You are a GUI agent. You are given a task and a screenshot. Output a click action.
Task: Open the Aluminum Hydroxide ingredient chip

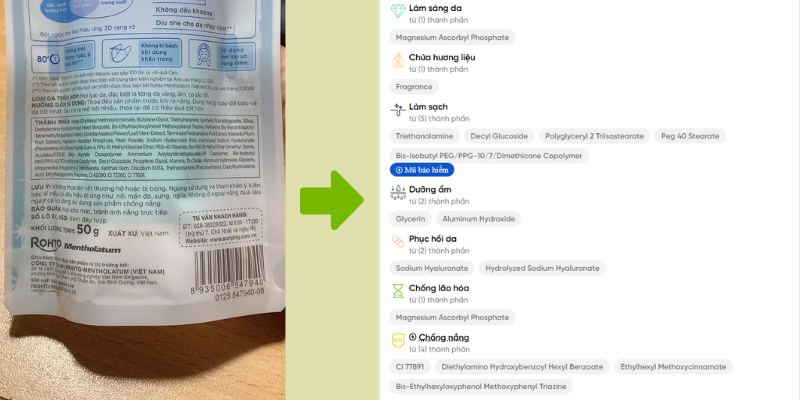pos(479,219)
